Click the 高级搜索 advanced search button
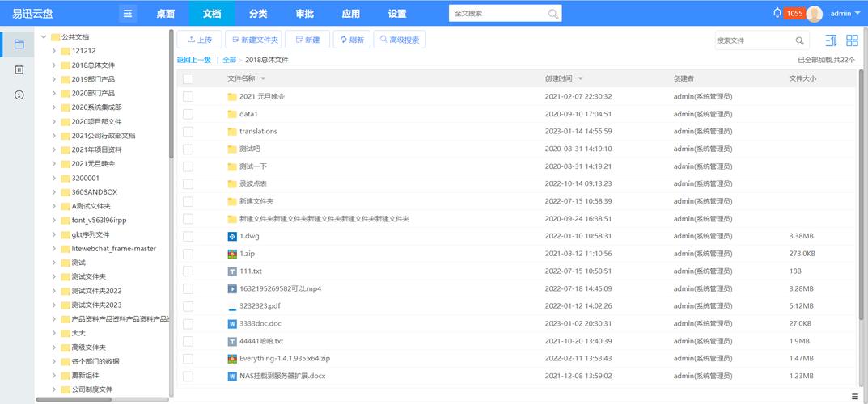The height and width of the screenshot is (404, 868). (x=399, y=40)
